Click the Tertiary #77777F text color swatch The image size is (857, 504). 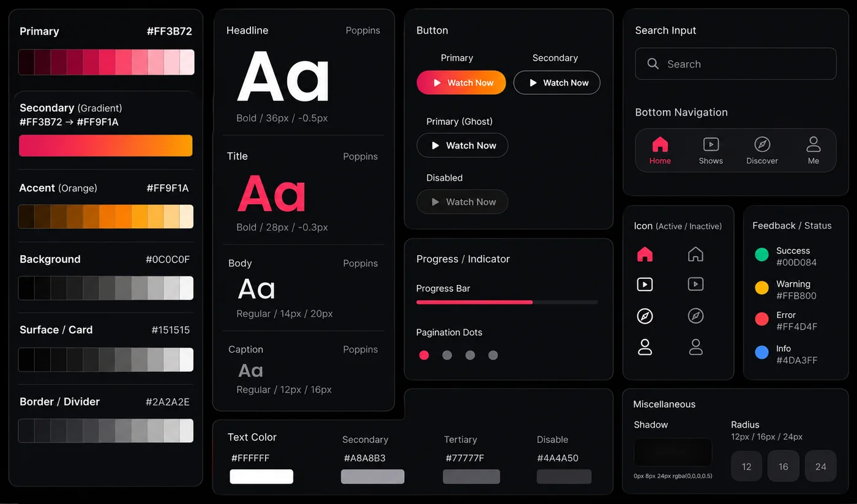pyautogui.click(x=471, y=476)
